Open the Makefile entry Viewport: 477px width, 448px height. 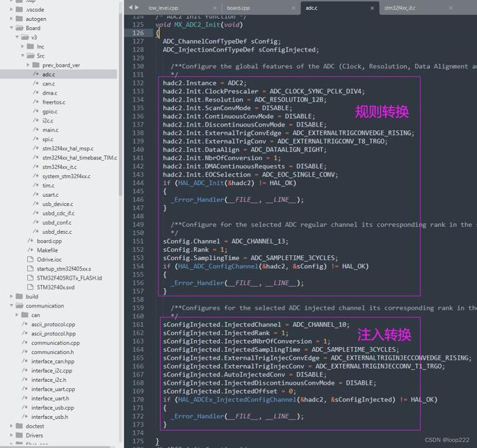pos(47,250)
